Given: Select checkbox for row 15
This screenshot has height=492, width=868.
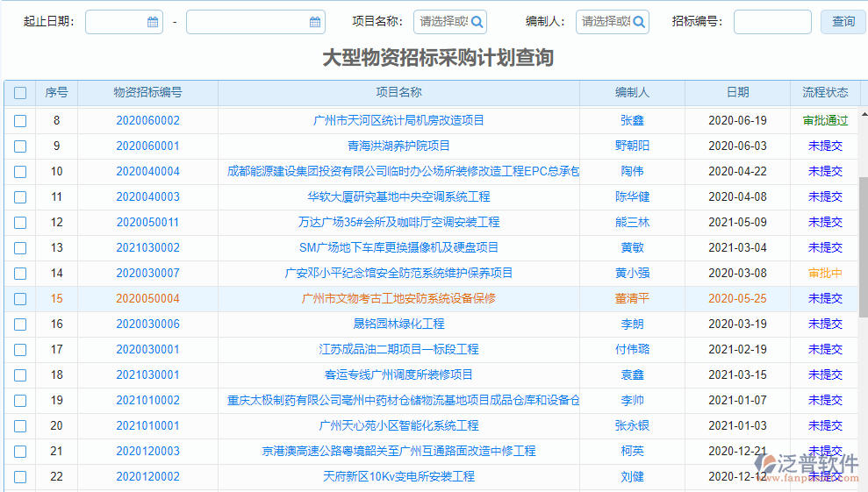Looking at the screenshot, I should point(20,299).
